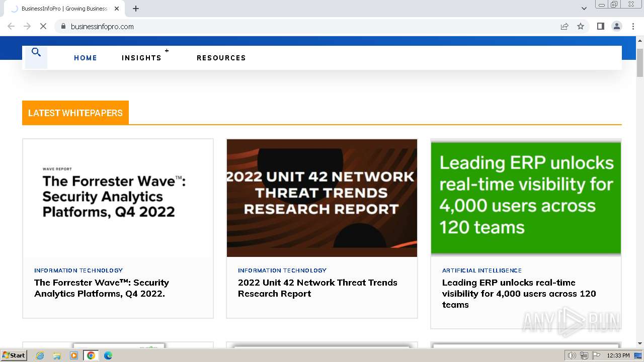
Task: Click Show desktop button in tray corner
Action: pos(638,355)
